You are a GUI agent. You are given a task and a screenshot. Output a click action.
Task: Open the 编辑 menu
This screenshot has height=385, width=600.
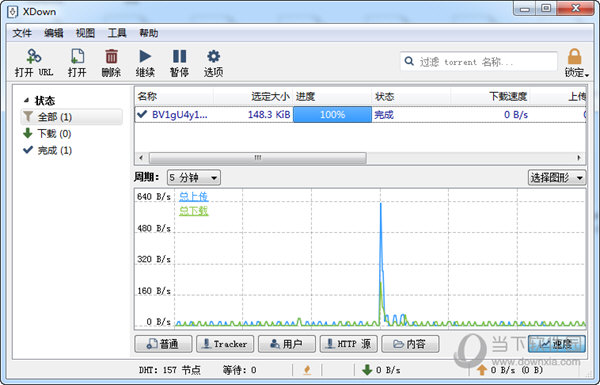click(54, 33)
